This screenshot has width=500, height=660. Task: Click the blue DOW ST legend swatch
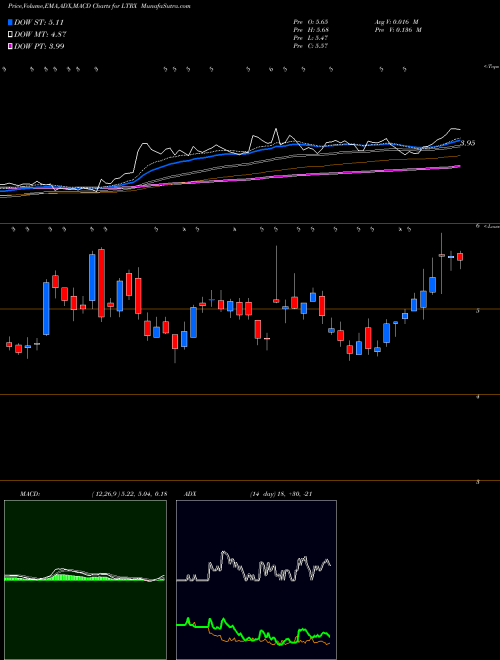point(11,22)
